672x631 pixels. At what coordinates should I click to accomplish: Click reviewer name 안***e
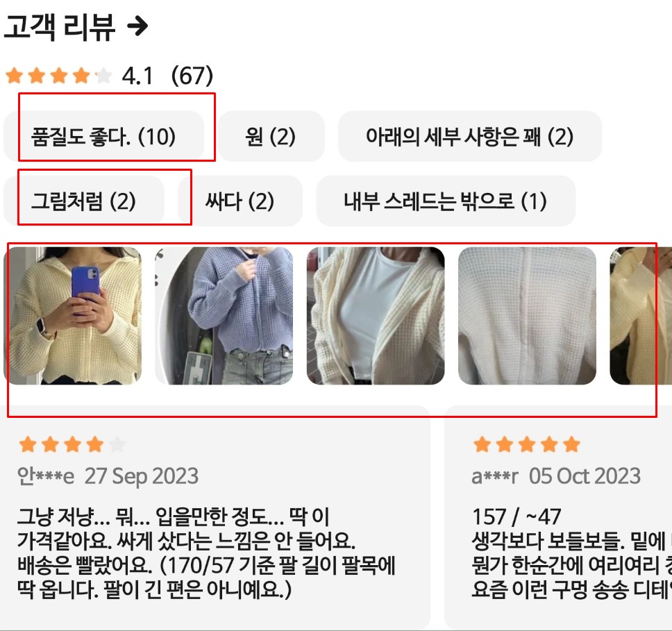coord(45,476)
